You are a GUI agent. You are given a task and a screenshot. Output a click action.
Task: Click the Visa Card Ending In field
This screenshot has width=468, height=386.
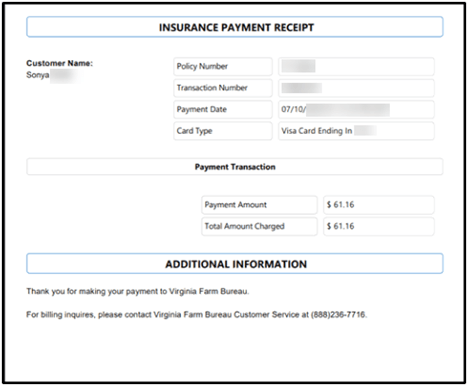[356, 131]
